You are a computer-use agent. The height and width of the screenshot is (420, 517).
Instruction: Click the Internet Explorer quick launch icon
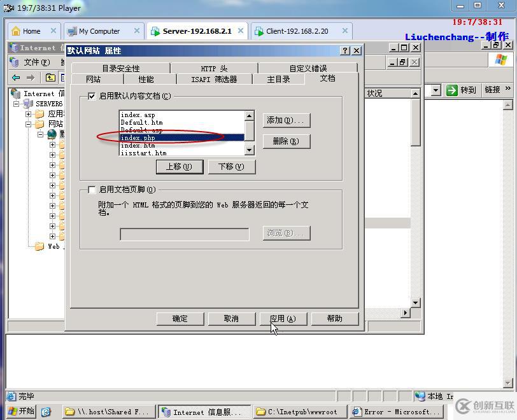[x=46, y=412]
